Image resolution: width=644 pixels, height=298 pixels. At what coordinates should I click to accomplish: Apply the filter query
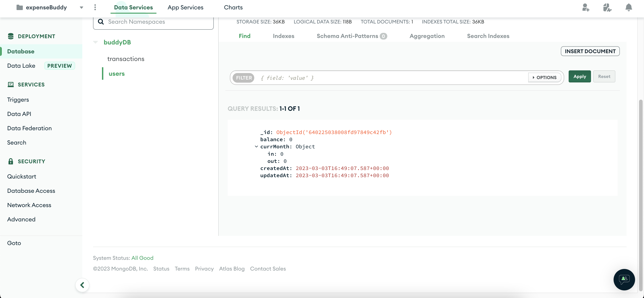click(580, 76)
